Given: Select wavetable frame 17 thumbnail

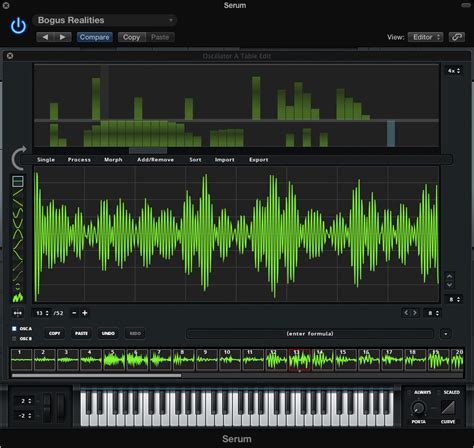Looking at the screenshot, I should pyautogui.click(x=392, y=360).
